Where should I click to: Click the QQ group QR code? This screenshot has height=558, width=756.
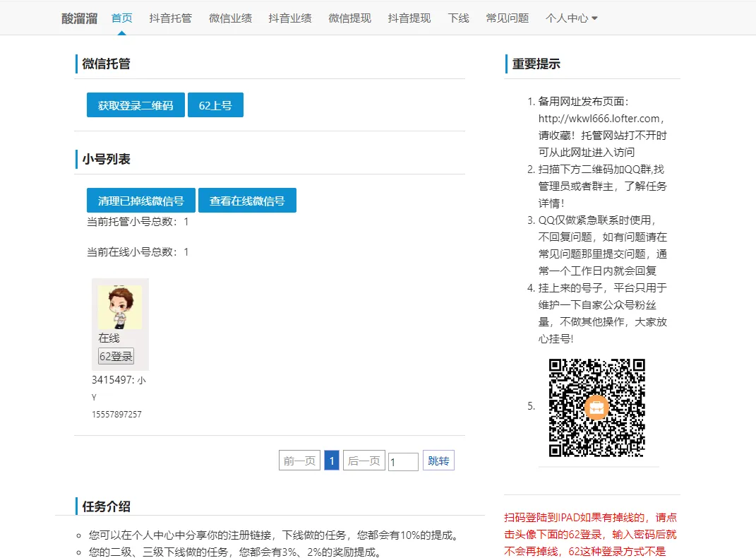tap(597, 408)
